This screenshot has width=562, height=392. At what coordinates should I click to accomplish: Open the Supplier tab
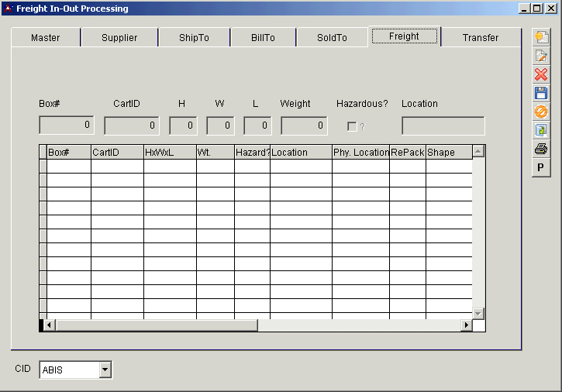coord(119,37)
